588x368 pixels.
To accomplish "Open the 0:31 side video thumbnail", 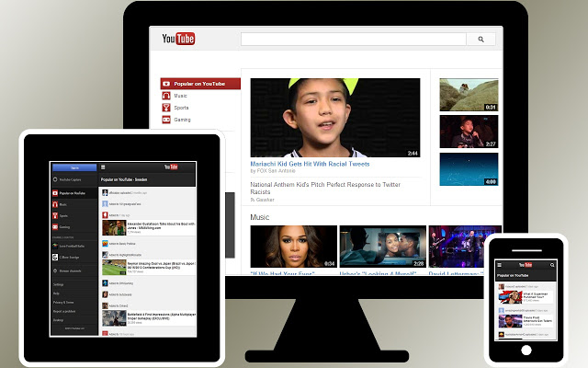I will coord(468,94).
